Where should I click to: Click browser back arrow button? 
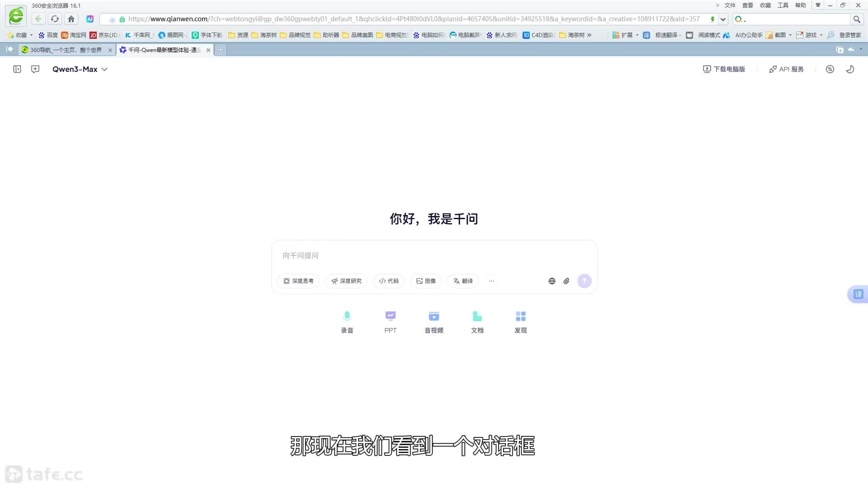pyautogui.click(x=38, y=19)
